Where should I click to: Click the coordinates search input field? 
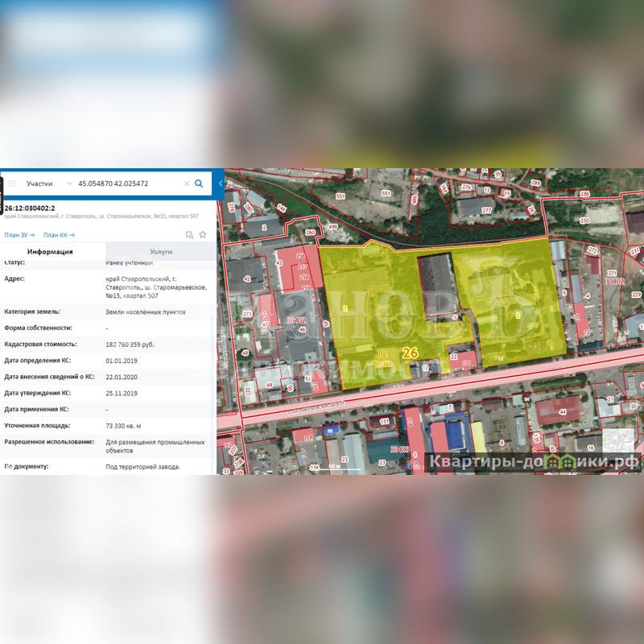(x=127, y=184)
